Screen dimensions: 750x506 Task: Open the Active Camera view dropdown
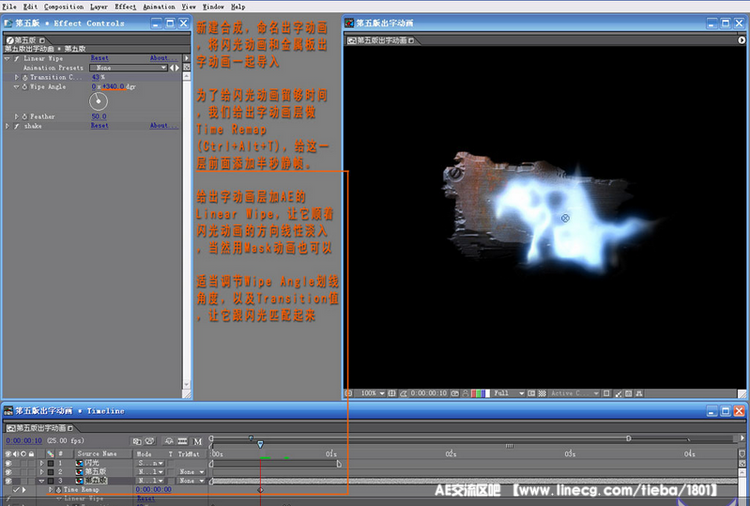(574, 393)
